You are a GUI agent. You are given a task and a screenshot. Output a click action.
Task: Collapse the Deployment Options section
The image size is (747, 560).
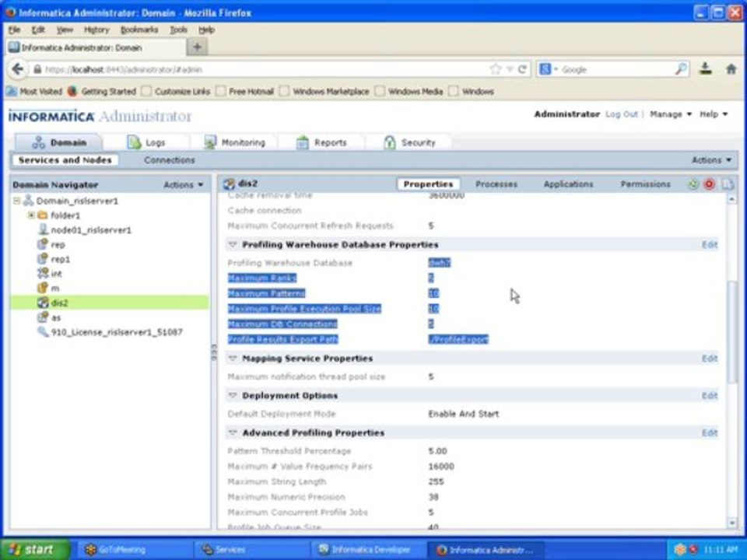click(233, 395)
